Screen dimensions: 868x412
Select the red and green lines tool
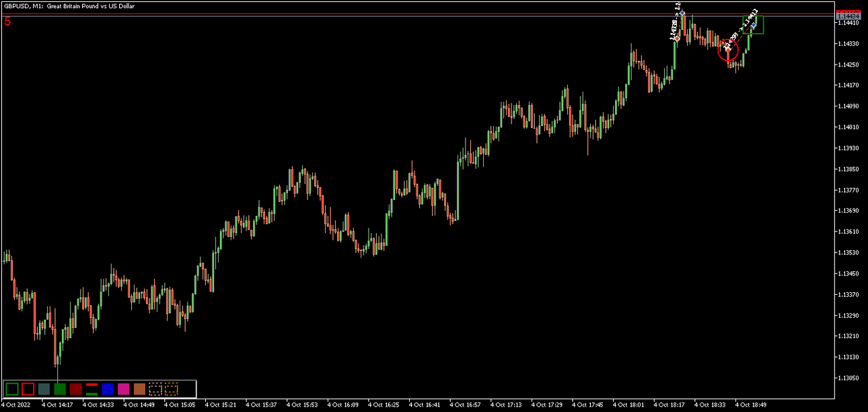(92, 388)
